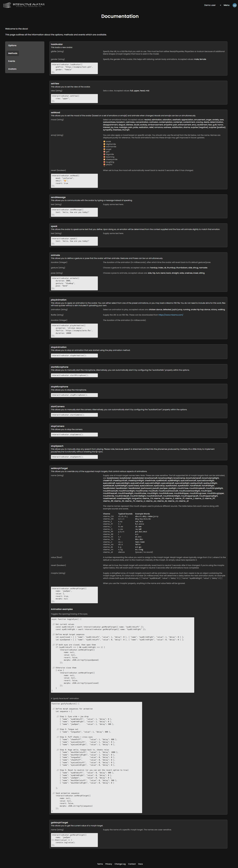Click the startCamera method title

[58, 406]
